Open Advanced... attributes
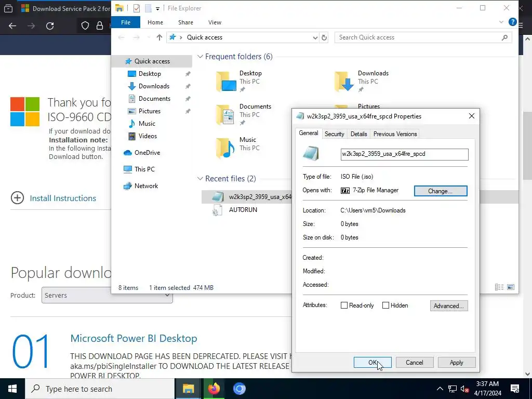The width and height of the screenshot is (532, 399). tap(448, 305)
